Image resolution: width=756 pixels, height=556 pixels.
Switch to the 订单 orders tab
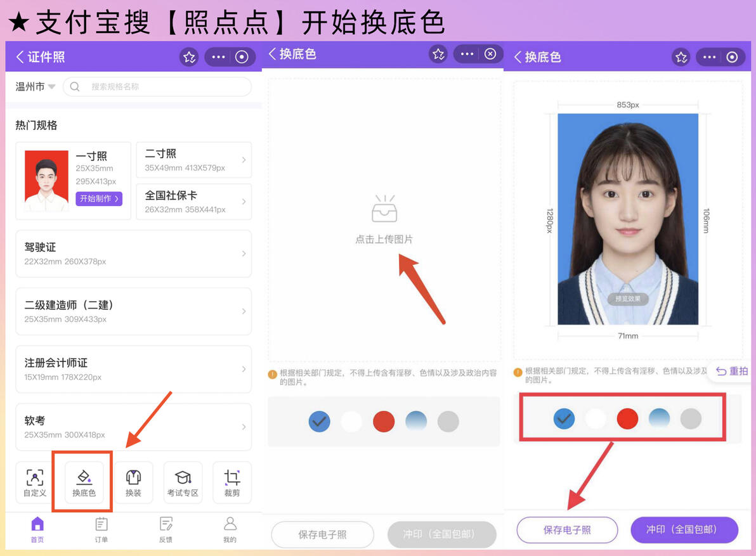[101, 529]
